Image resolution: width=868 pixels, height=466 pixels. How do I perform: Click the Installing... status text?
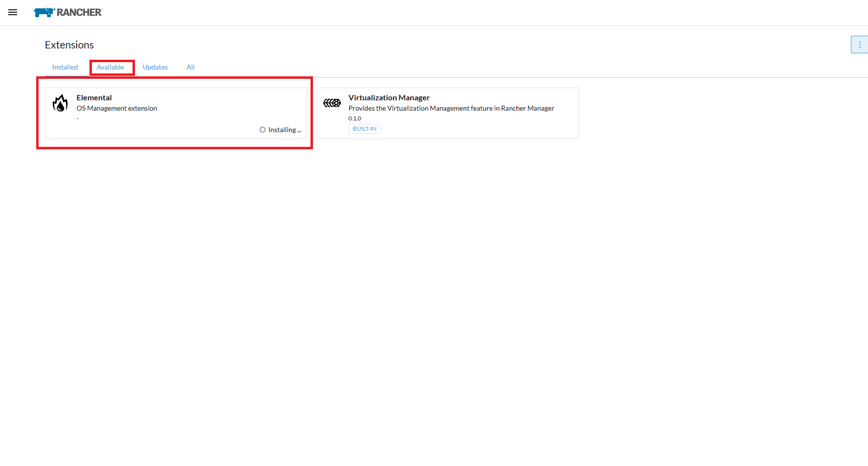coord(285,130)
